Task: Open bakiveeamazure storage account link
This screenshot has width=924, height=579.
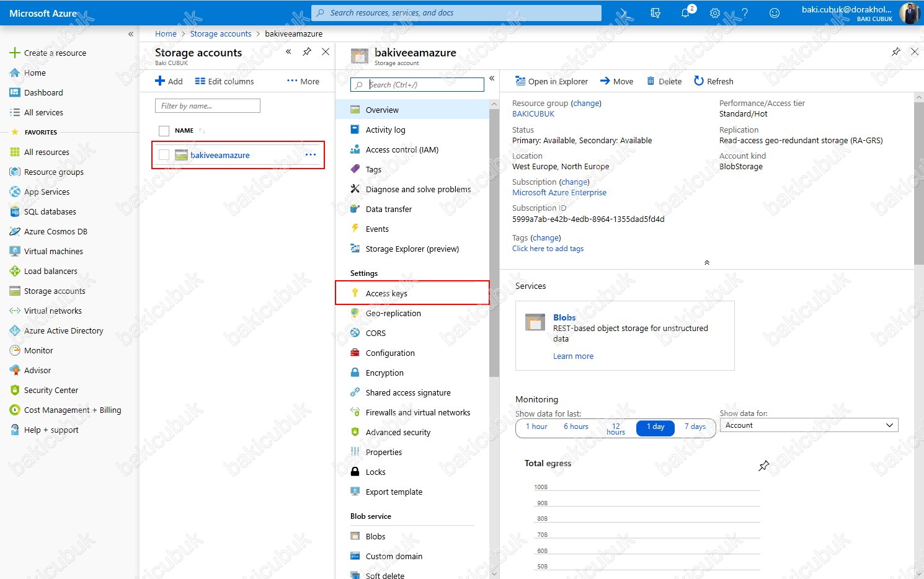Action: (220, 155)
